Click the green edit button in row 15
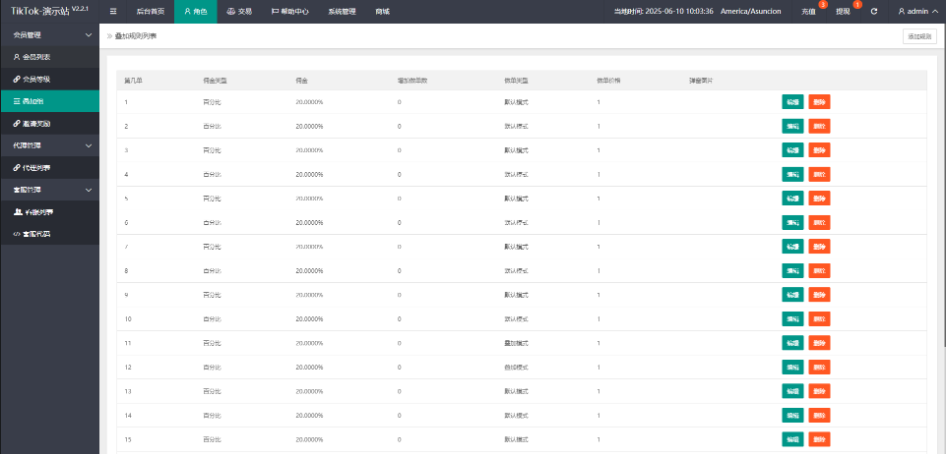This screenshot has width=946, height=454. coord(793,440)
